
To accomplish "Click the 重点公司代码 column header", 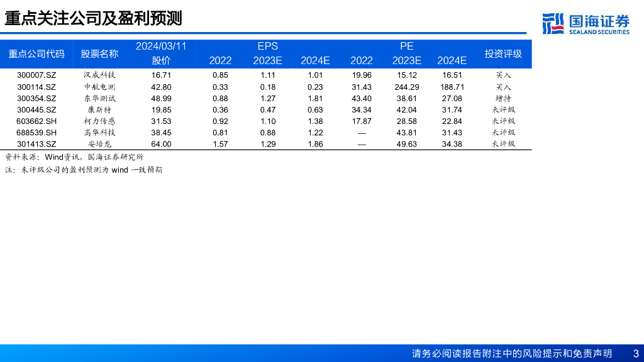I will [x=36, y=54].
